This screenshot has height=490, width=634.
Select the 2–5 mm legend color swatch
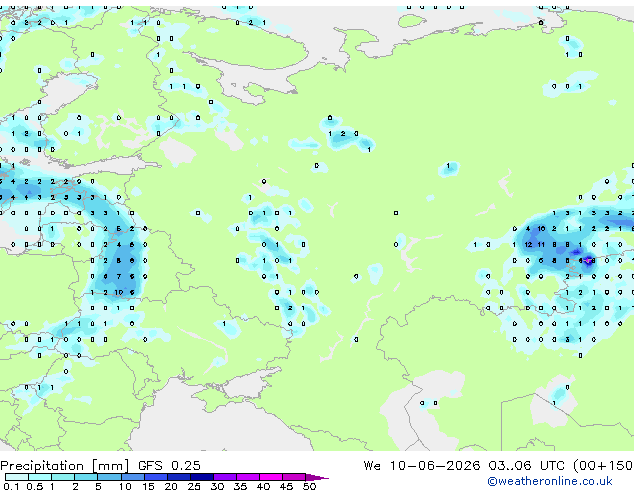point(86,477)
